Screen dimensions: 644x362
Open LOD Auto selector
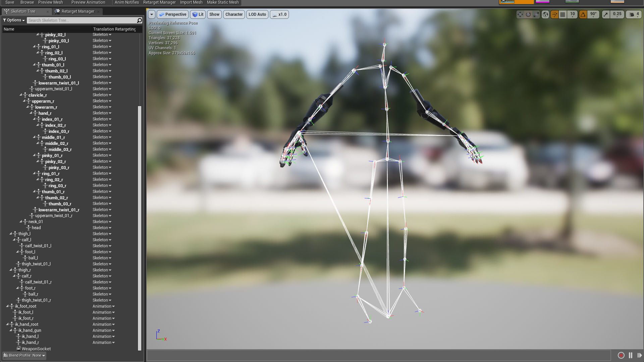pos(257,14)
